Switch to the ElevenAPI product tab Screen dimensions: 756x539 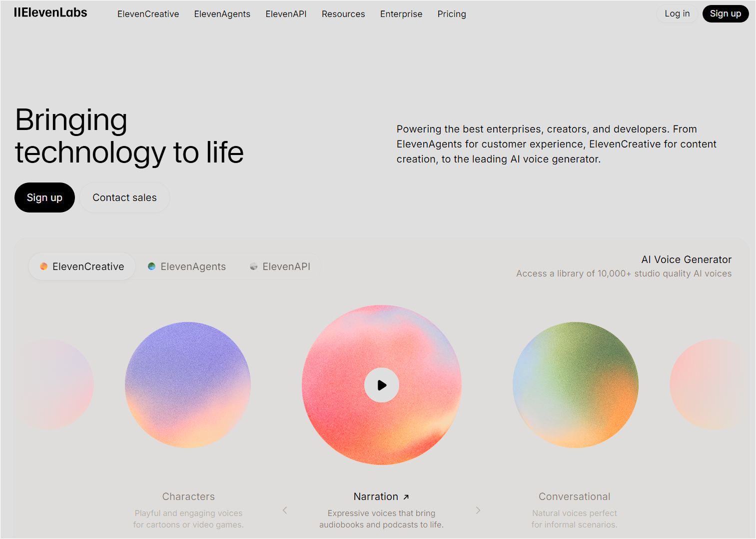click(280, 266)
